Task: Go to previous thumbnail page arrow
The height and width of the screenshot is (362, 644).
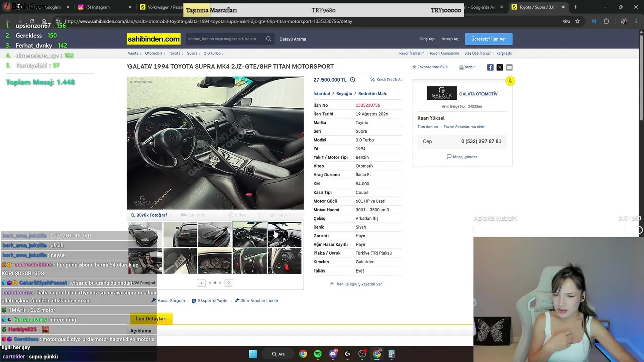Action: (201, 283)
